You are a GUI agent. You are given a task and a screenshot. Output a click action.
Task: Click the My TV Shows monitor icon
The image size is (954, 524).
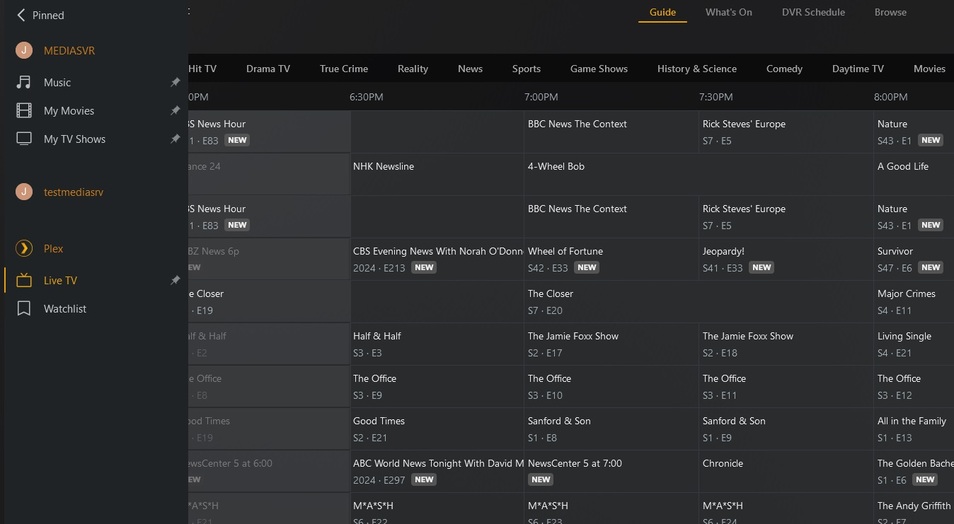[24, 139]
